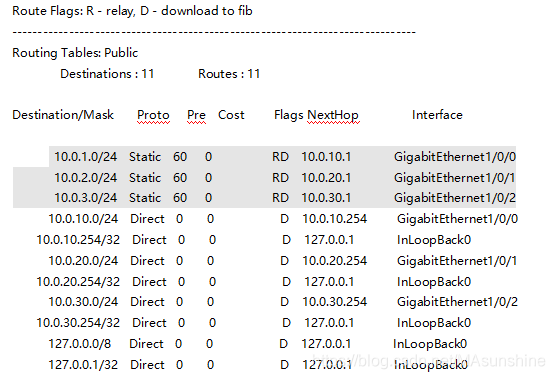Select destination 10.0.10.0/24
The height and width of the screenshot is (379, 555).
coord(83,219)
